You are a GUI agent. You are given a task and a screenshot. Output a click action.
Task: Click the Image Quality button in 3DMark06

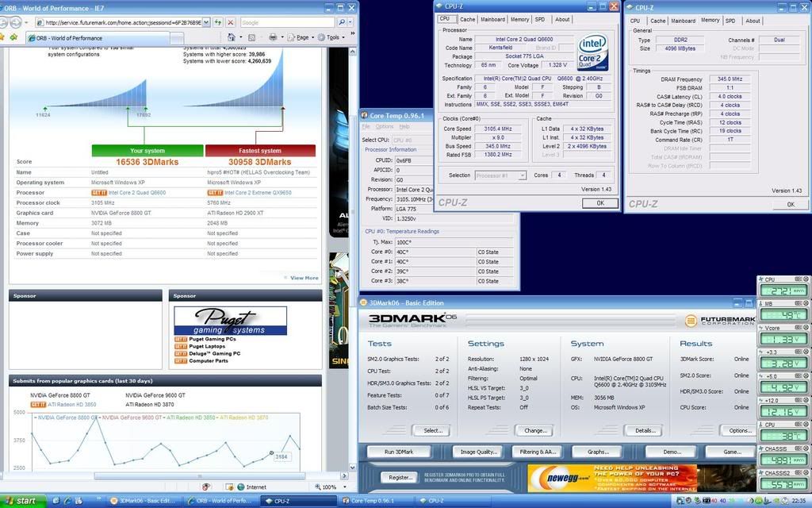479,452
